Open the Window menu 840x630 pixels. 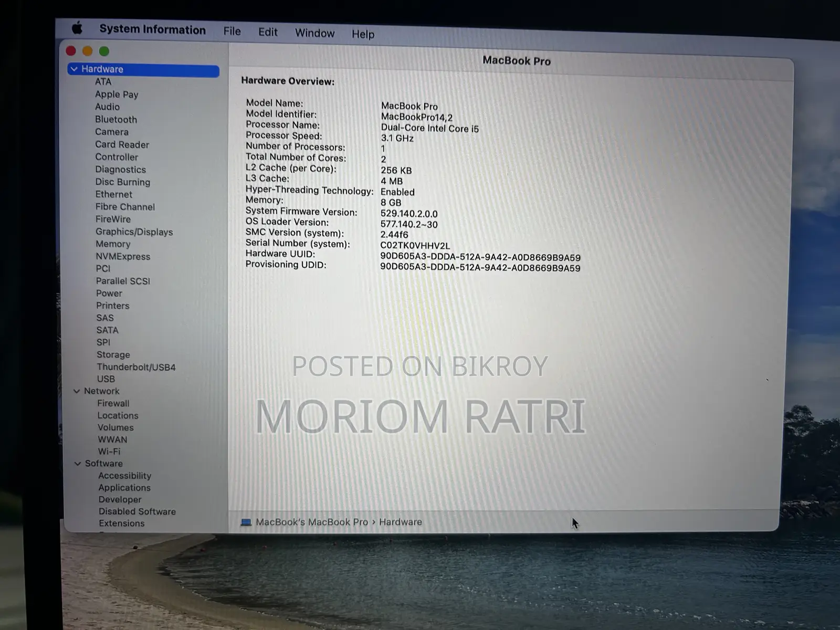(314, 33)
